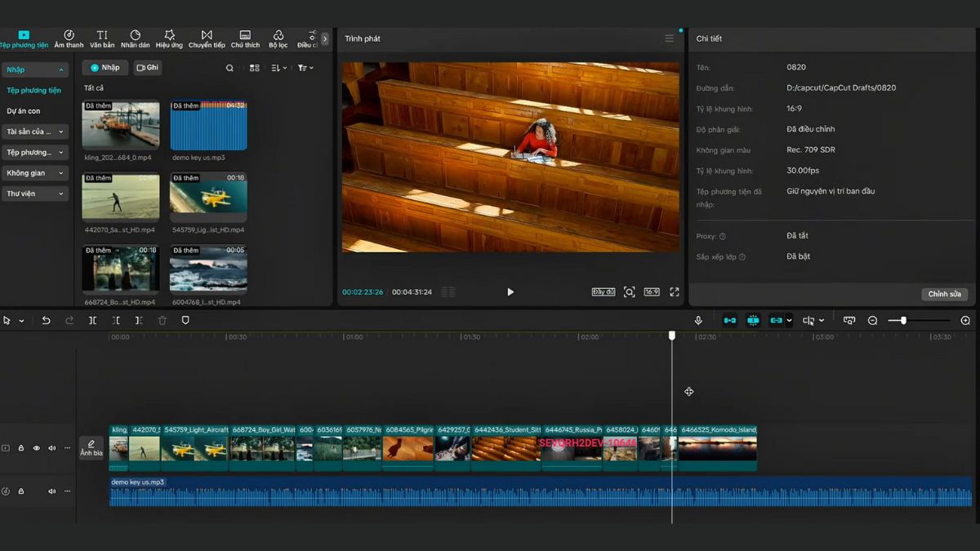Click the undo icon in timeline toolbar
This screenshot has height=551, width=980.
(47, 320)
